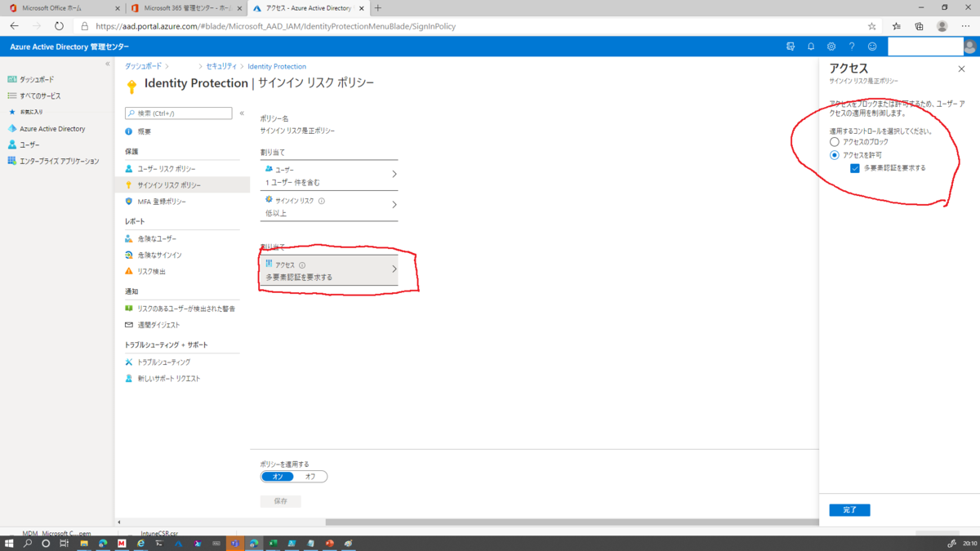Expand the ユーザー assignment row
The image size is (980, 551).
pos(329,175)
